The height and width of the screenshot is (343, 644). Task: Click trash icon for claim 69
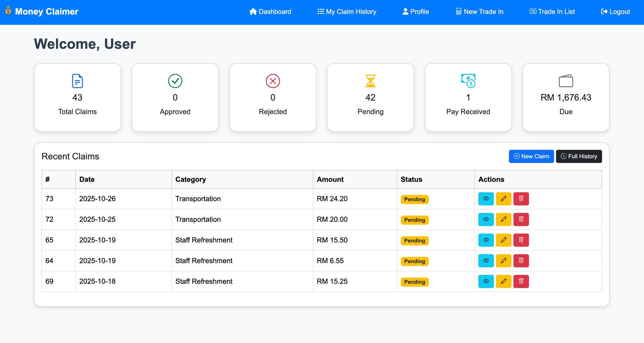[x=521, y=281]
